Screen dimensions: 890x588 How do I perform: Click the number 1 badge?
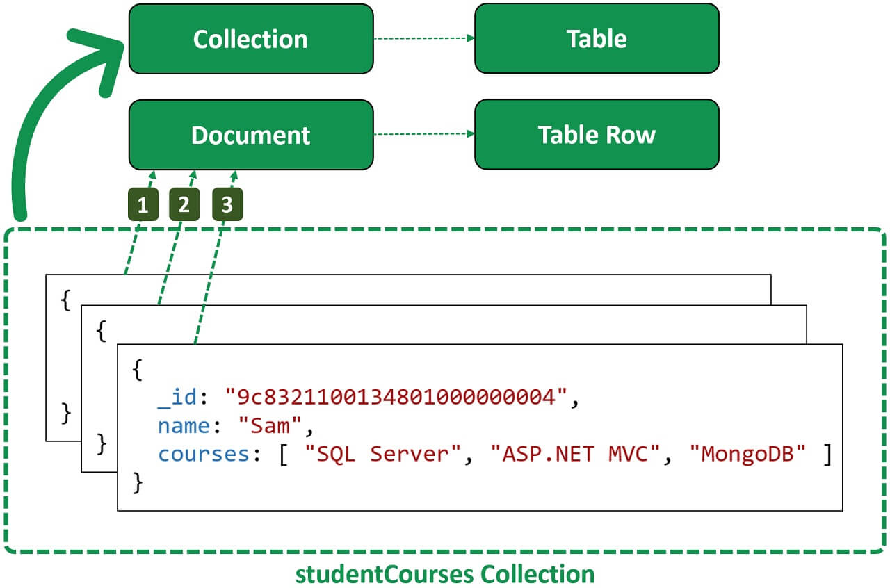point(143,205)
